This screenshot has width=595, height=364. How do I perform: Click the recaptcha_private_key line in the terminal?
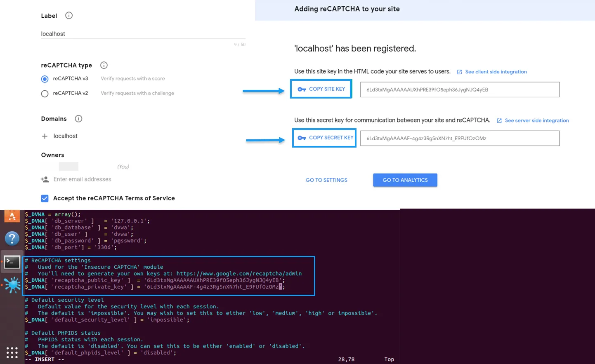click(x=155, y=287)
